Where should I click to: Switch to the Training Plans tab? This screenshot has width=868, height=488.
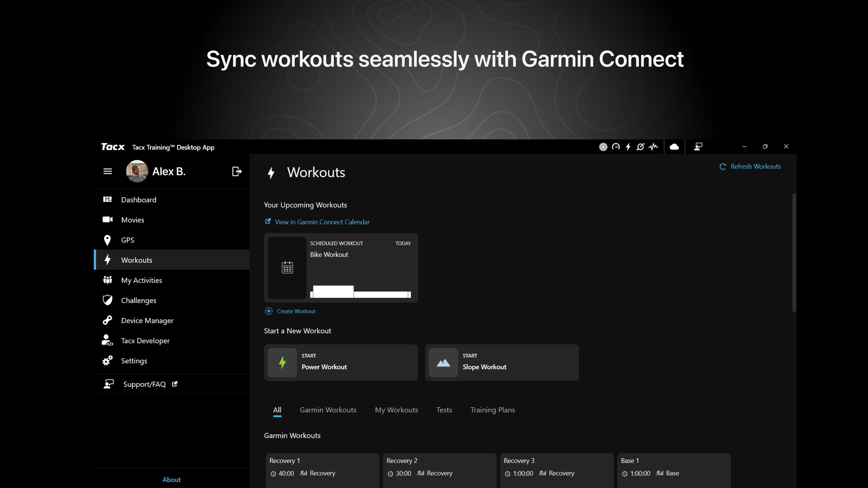click(493, 410)
